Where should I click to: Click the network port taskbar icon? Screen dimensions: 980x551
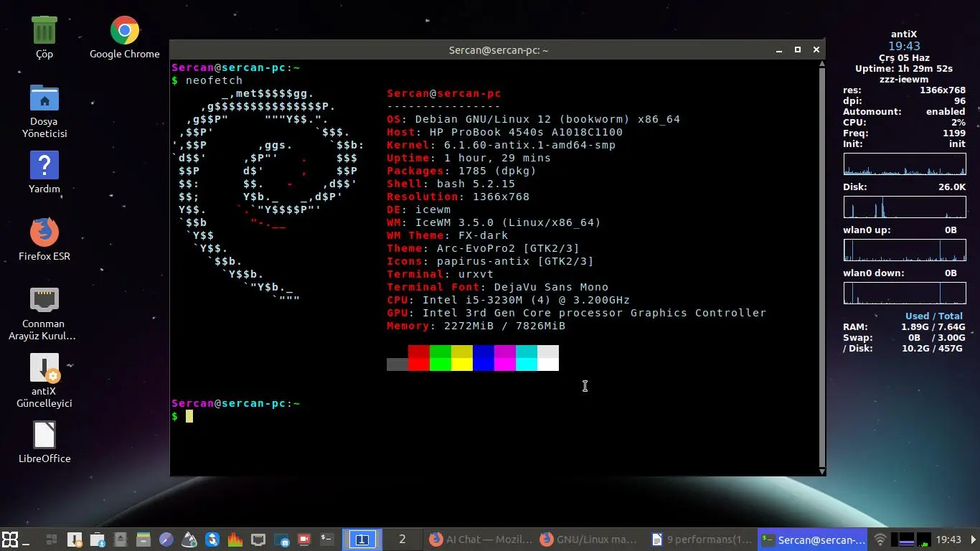click(x=258, y=540)
